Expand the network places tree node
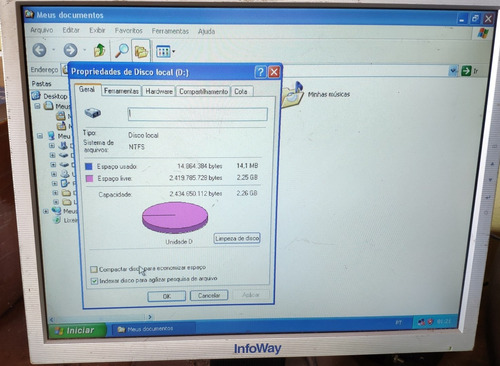This screenshot has height=366, width=500. tap(46, 211)
